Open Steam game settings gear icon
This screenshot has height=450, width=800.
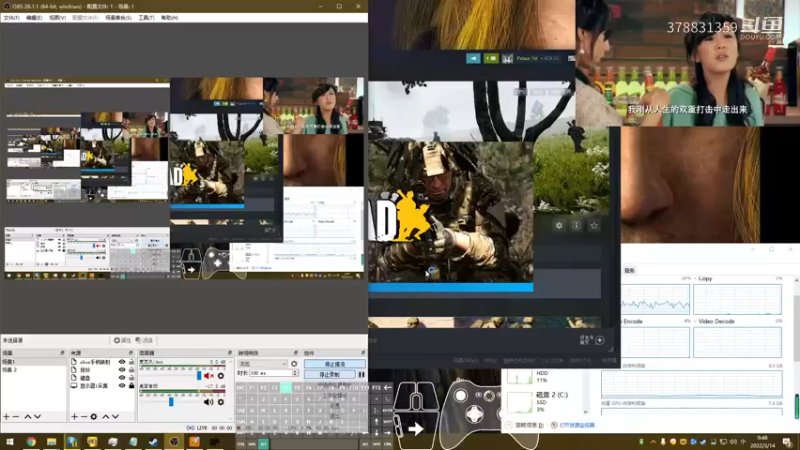559,226
